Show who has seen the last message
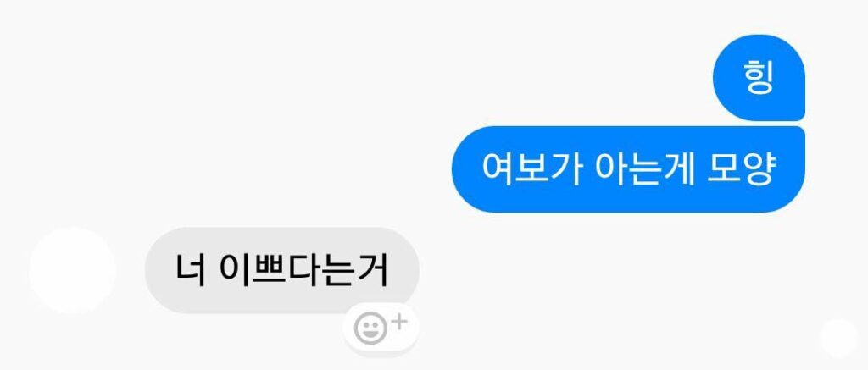868x370 pixels. click(838, 338)
